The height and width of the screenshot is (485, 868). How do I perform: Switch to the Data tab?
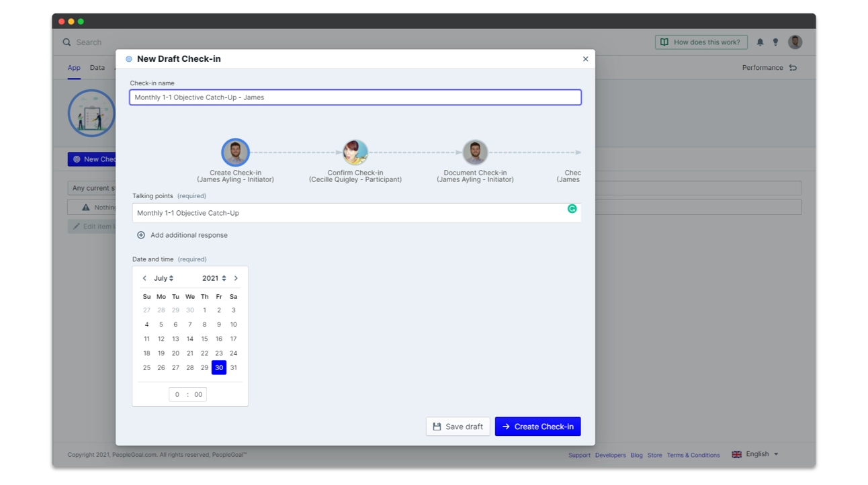pyautogui.click(x=97, y=67)
